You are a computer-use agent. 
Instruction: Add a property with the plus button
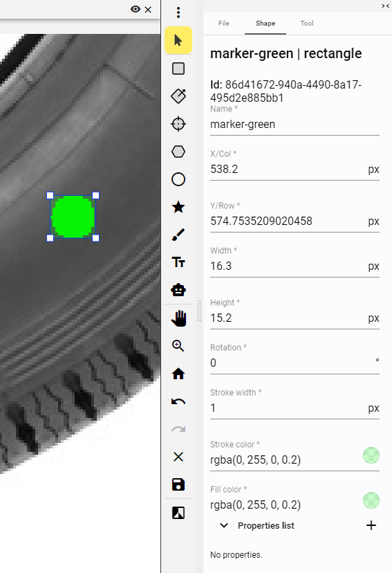[x=371, y=525]
